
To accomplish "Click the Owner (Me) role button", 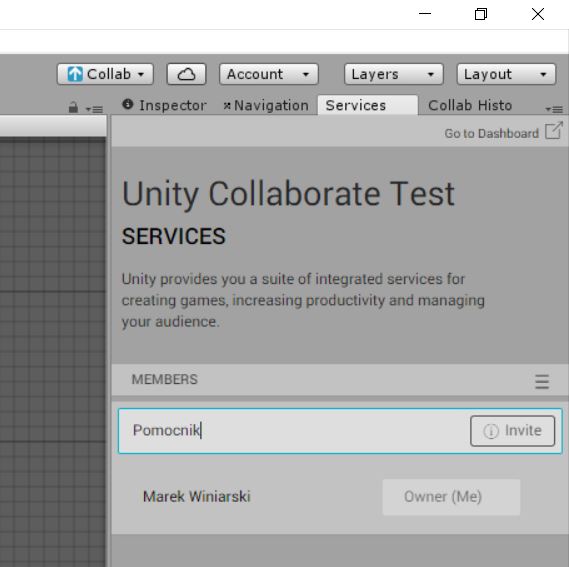I will (x=451, y=497).
